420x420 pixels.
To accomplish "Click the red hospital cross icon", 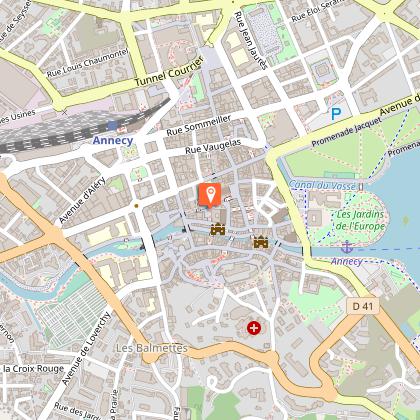I will 254,328.
